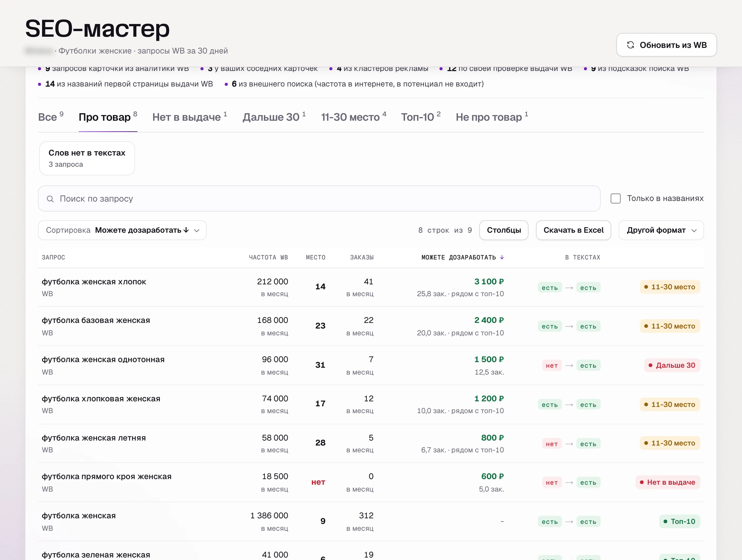Click Скачать в Excel button
This screenshot has height=560, width=742.
[x=573, y=230]
